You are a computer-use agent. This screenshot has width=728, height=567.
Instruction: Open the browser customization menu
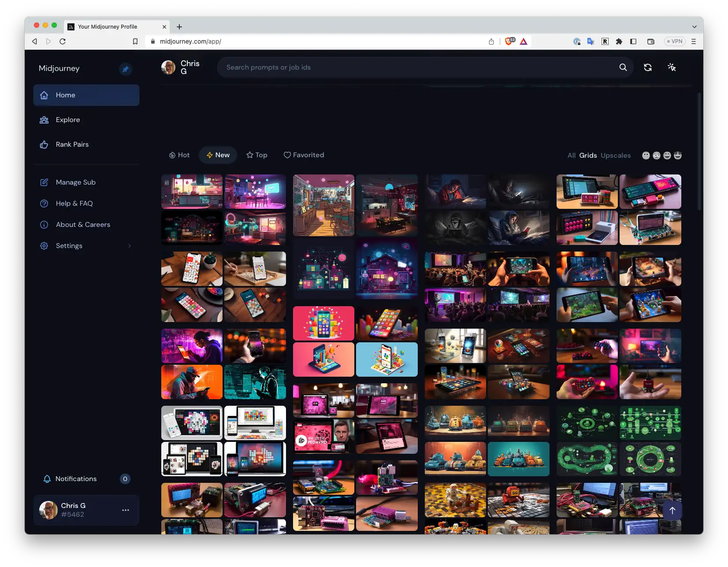click(693, 41)
